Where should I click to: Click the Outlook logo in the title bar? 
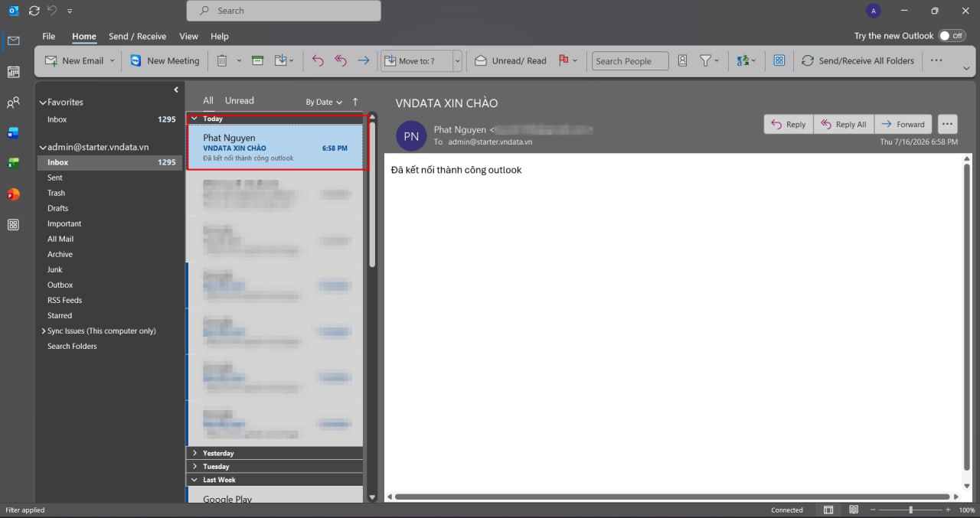13,11
